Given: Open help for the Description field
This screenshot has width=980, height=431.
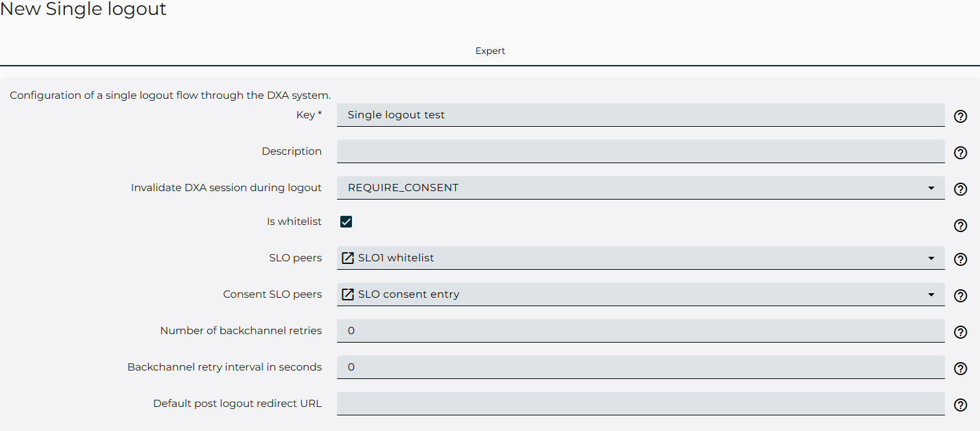Looking at the screenshot, I should (x=961, y=153).
